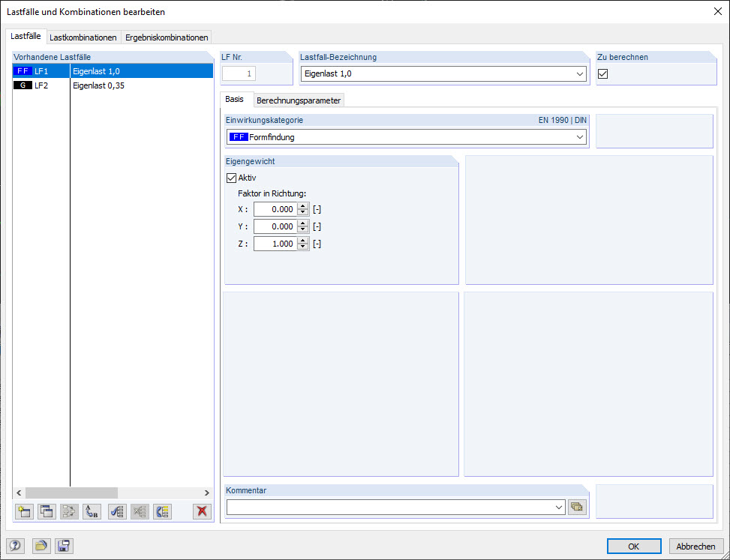Expand the Kommentar dropdown
Viewport: 730px width, 560px height.
point(559,508)
